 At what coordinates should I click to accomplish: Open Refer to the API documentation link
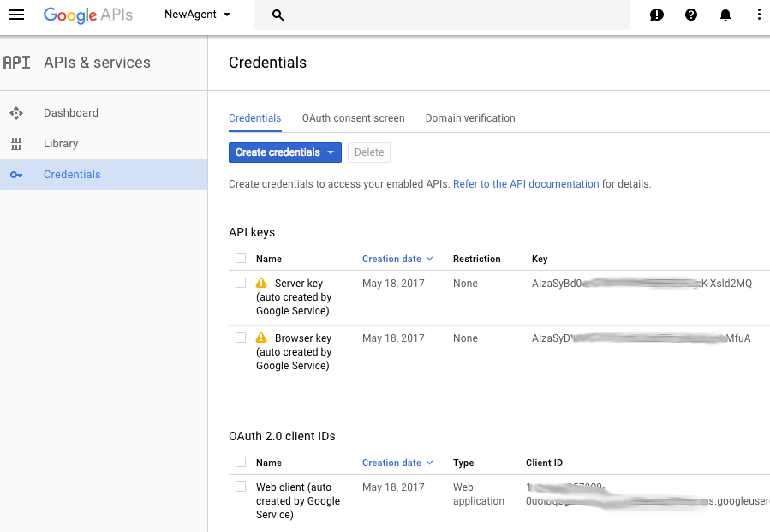526,184
